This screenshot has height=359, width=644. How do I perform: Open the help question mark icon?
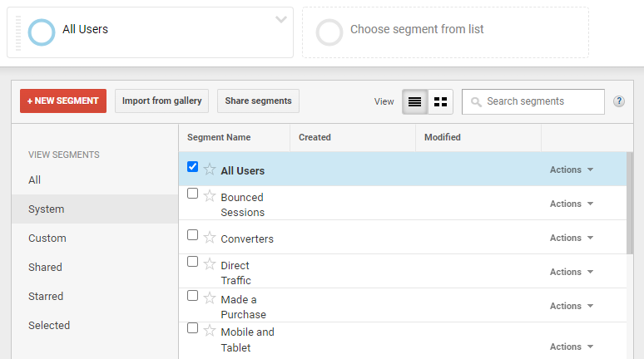(x=619, y=101)
